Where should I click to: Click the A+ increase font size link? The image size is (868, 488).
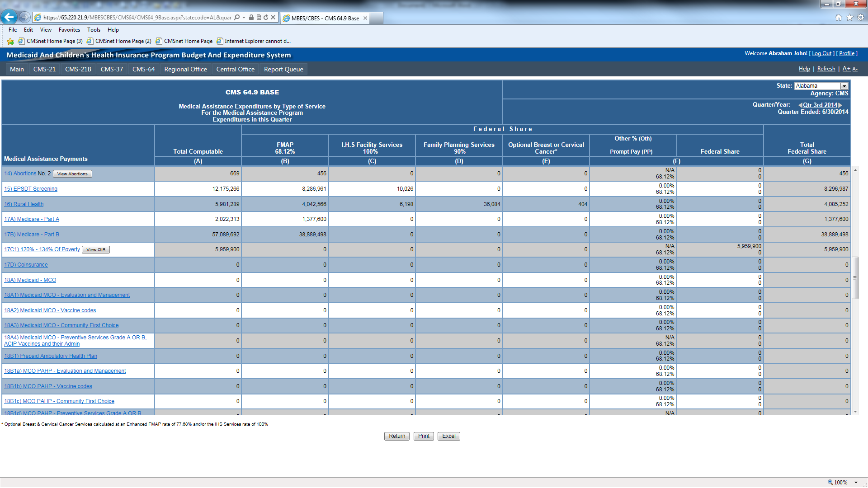pos(846,69)
